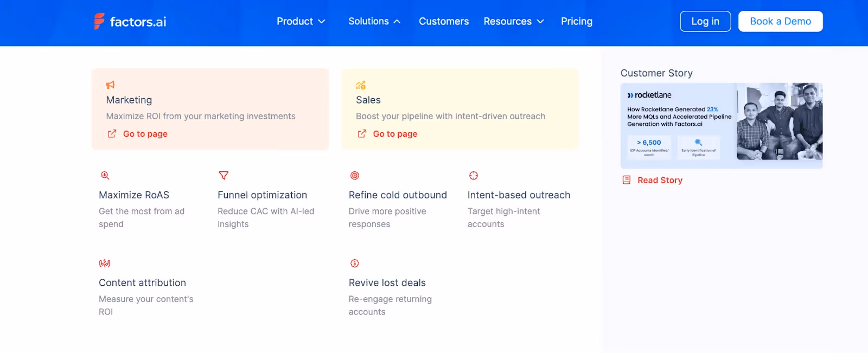Click the factors.ai wordmark text
The height and width of the screenshot is (353, 868).
(x=138, y=22)
